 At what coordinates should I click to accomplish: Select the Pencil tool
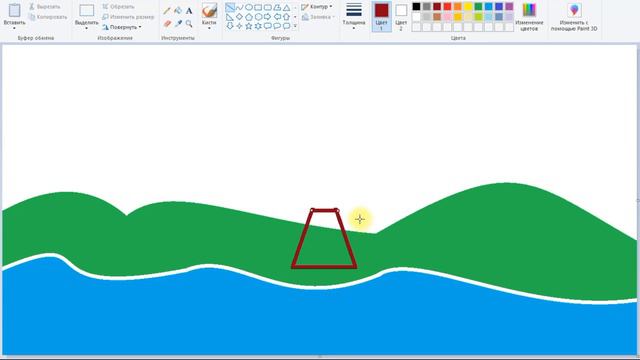click(167, 11)
